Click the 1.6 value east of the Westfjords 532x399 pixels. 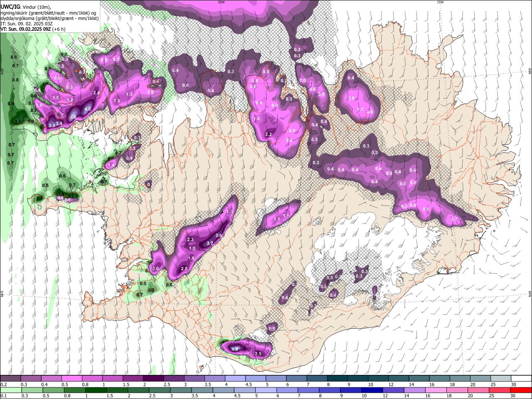[117, 101]
